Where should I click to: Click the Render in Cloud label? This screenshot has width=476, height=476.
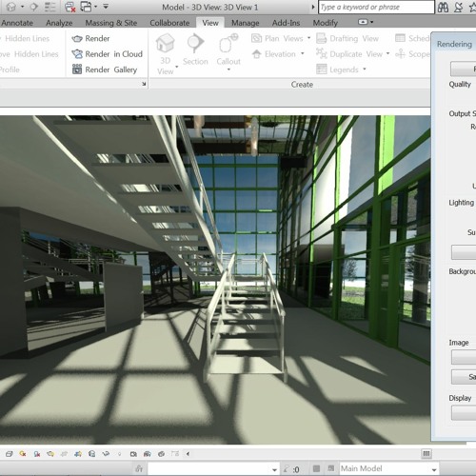point(113,54)
